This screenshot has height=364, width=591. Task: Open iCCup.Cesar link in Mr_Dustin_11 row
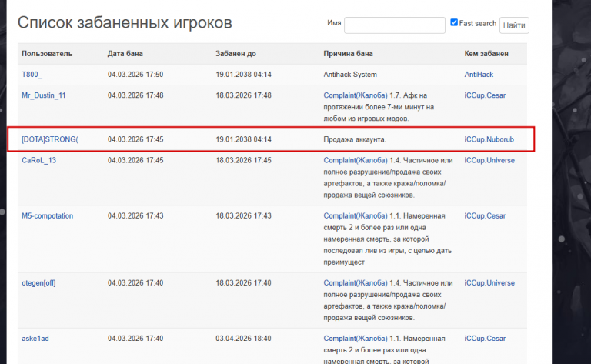485,95
